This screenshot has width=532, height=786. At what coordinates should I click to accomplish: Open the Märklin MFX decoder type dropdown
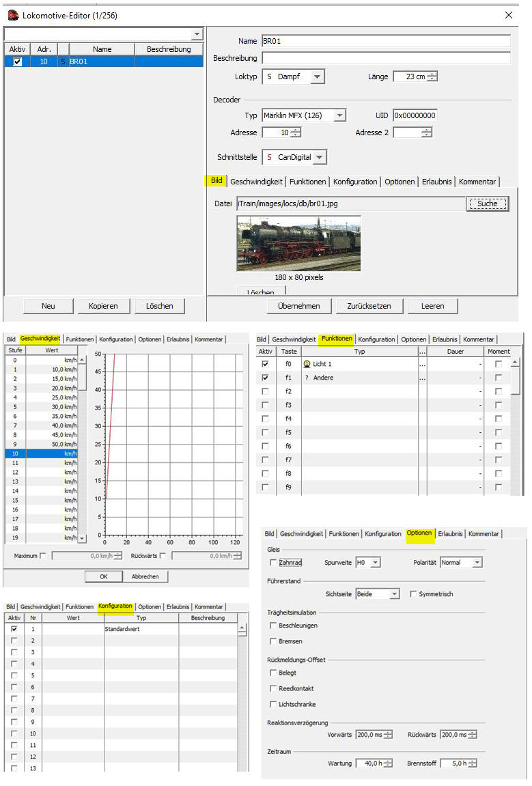click(x=339, y=116)
